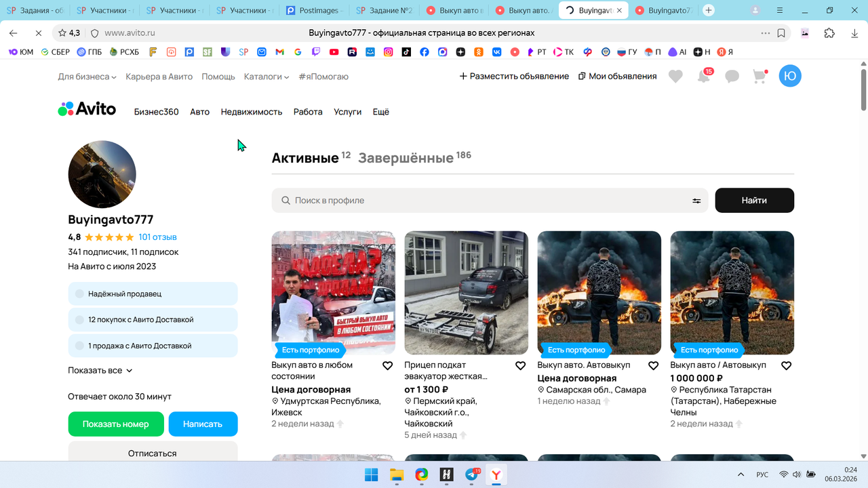Viewport: 868px width, 488px height.
Task: Expand the Каталоги dropdown menu
Action: coord(267,77)
